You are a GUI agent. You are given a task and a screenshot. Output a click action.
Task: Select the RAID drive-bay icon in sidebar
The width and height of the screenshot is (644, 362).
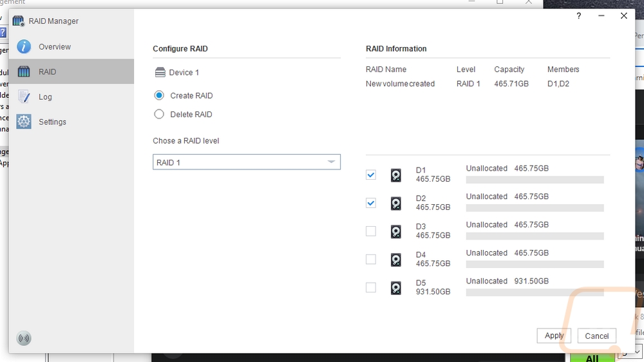click(24, 72)
